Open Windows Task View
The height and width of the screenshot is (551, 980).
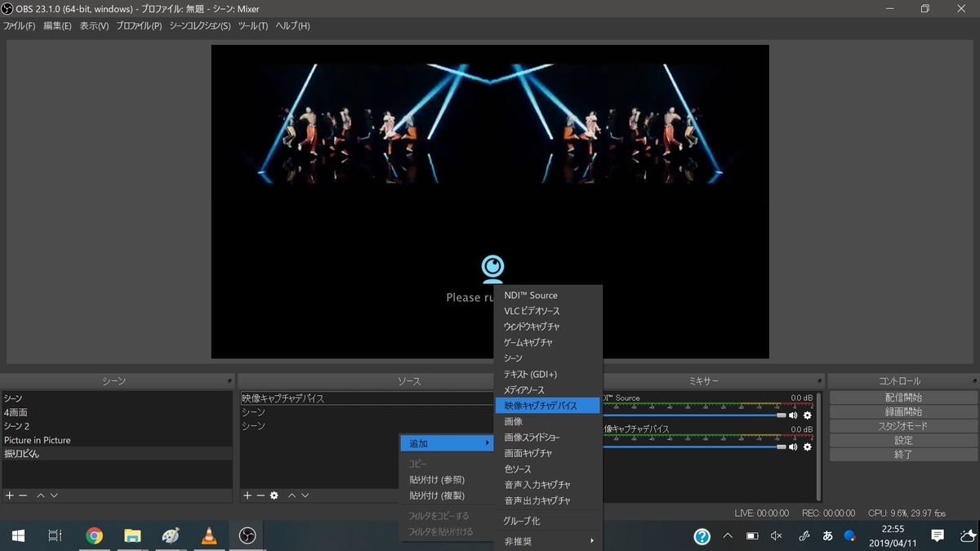click(x=55, y=535)
